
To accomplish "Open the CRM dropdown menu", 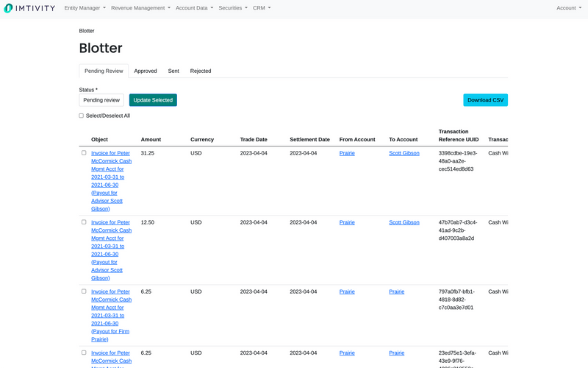I will pyautogui.click(x=262, y=8).
